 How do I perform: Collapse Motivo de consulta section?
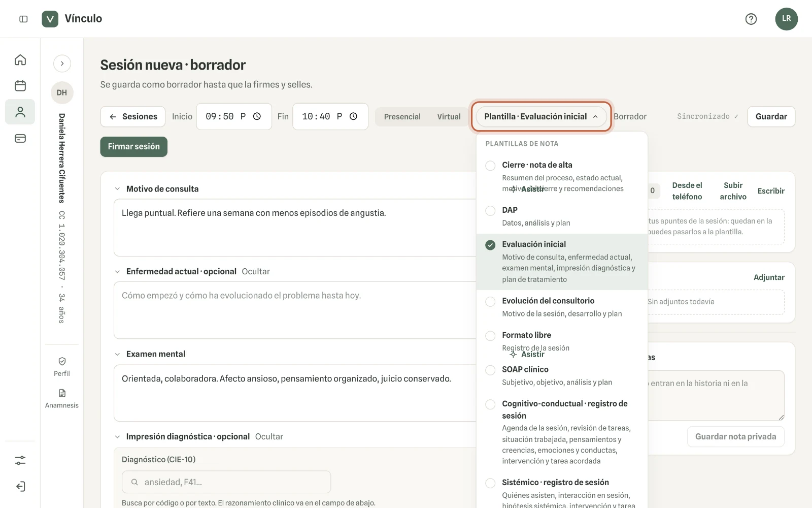click(x=117, y=189)
